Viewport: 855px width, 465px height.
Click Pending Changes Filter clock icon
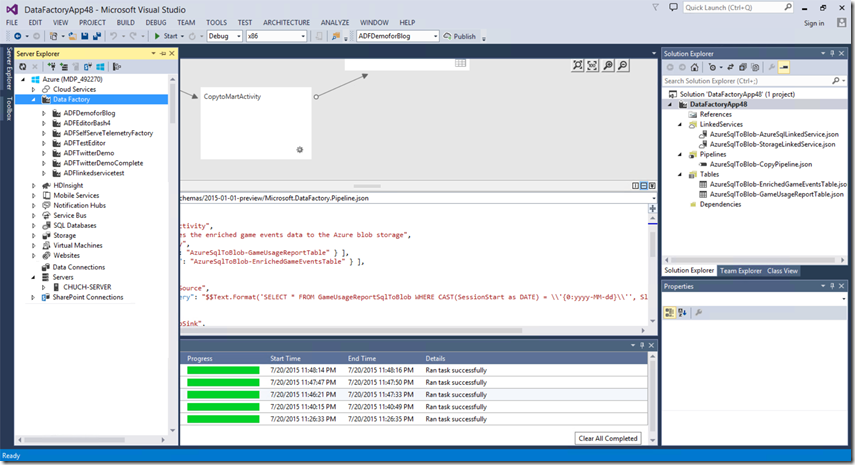[712, 68]
